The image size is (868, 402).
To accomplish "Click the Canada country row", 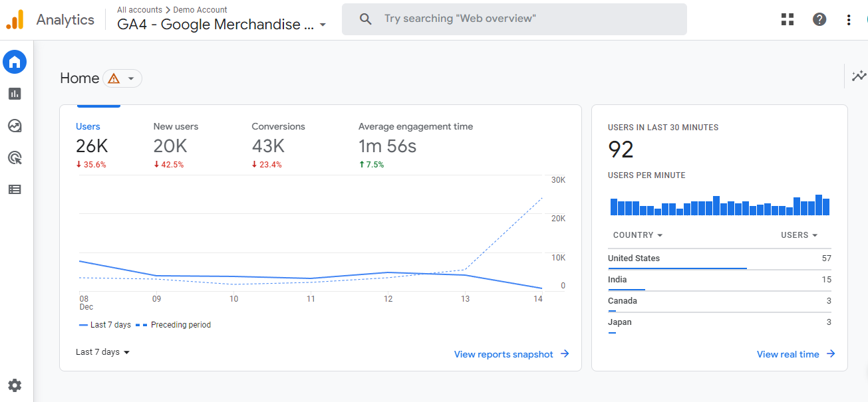I will point(720,301).
